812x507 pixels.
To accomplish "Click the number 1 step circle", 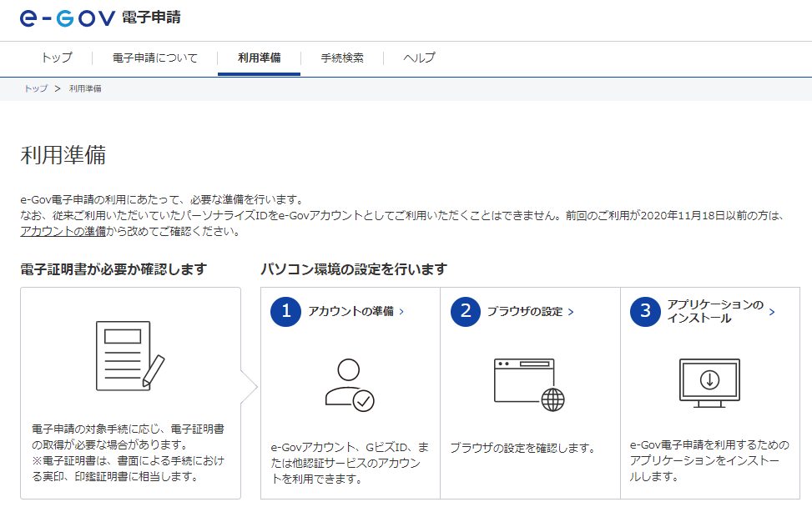I will point(286,311).
